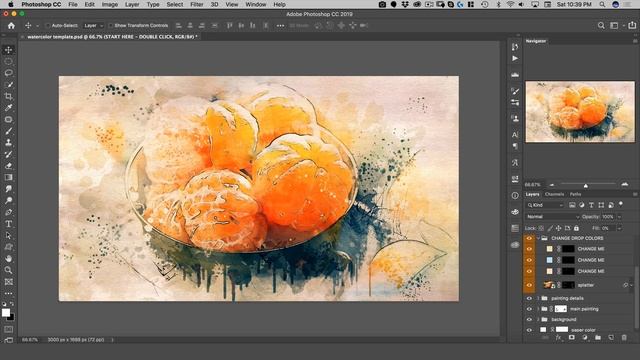The width and height of the screenshot is (640, 360).
Task: Open the History panel icon
Action: (x=515, y=47)
